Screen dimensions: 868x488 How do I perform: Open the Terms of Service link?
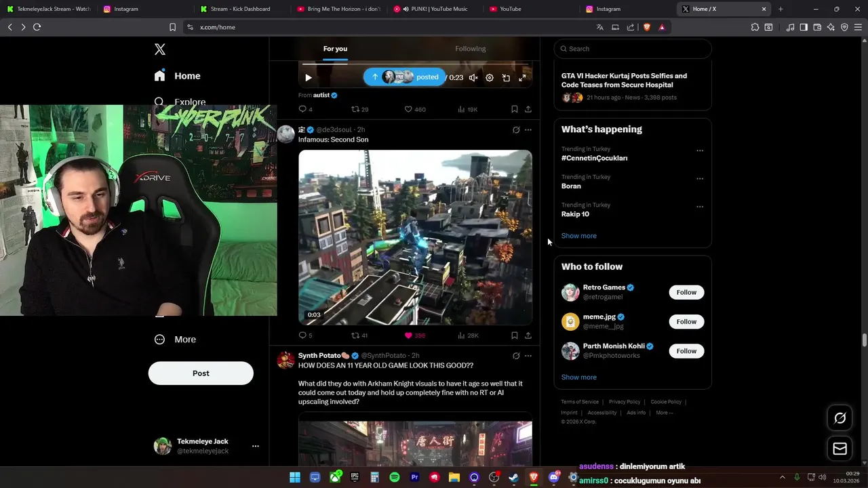tap(580, 402)
